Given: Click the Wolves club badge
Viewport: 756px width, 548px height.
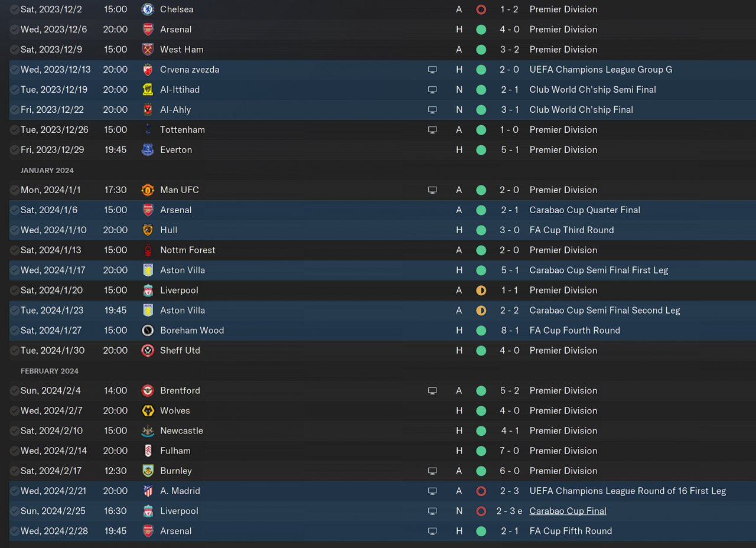Looking at the screenshot, I should pyautogui.click(x=148, y=411).
